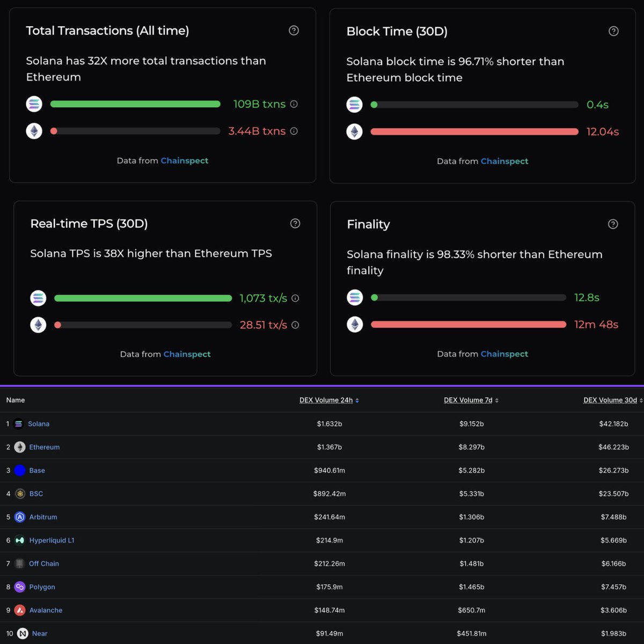Open help icon on Block Time card
The height and width of the screenshot is (644, 644).
point(613,31)
